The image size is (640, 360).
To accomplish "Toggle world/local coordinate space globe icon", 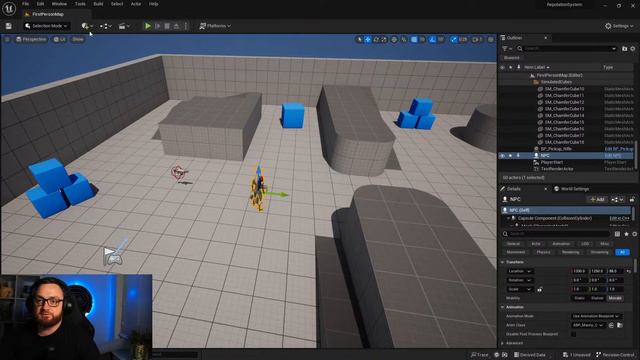I will (394, 40).
